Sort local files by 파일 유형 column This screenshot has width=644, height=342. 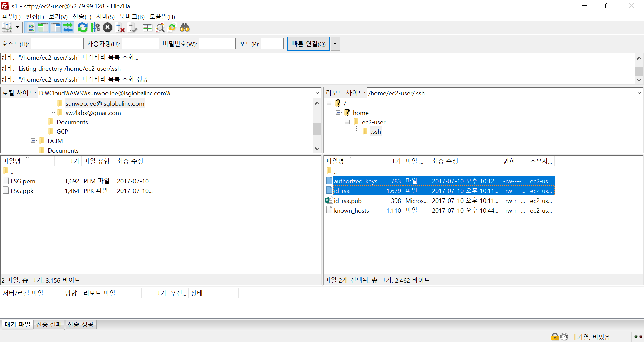click(98, 161)
